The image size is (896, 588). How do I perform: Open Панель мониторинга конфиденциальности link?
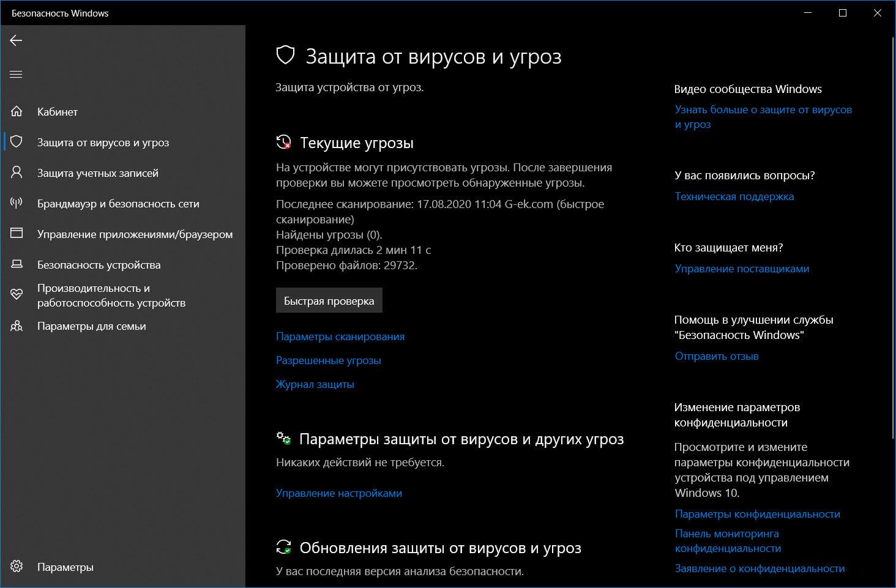click(x=728, y=541)
